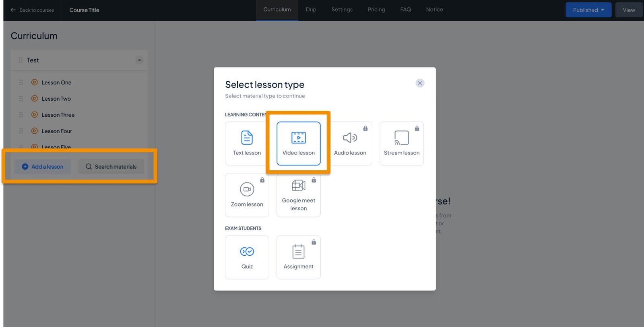Open Lesson Two in the curriculum

click(56, 99)
